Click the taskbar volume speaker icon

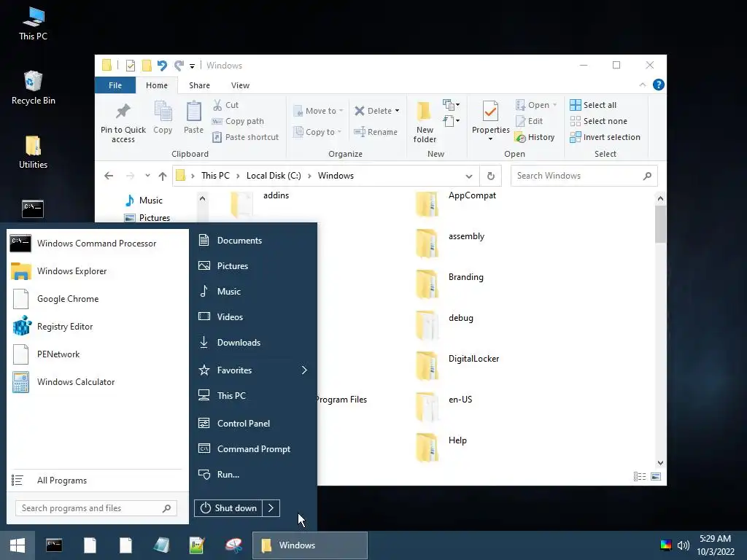point(683,545)
